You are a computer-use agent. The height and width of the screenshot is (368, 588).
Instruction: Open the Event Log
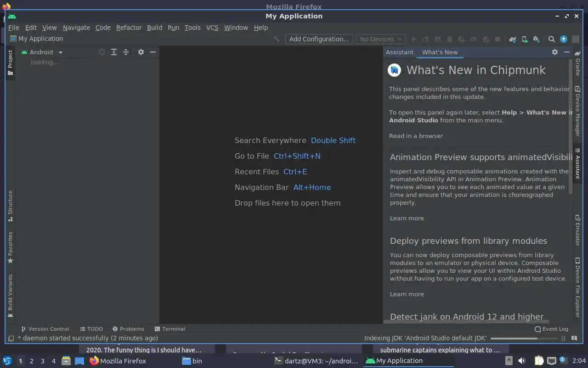(551, 329)
